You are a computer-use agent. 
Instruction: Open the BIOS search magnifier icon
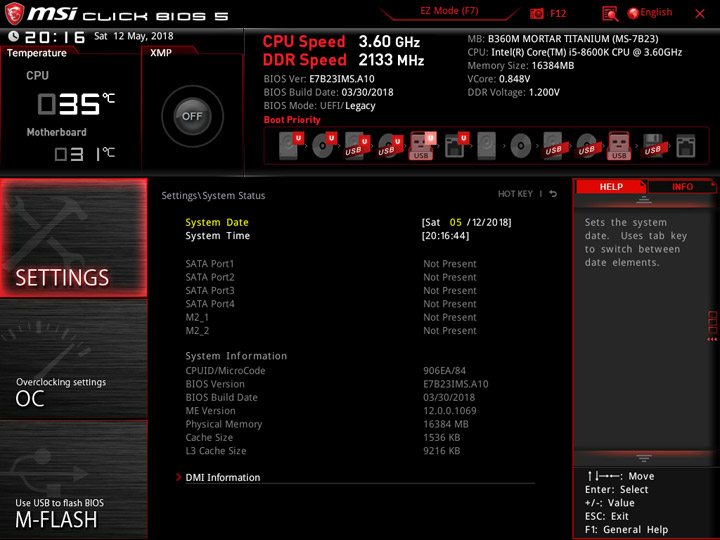(x=610, y=14)
